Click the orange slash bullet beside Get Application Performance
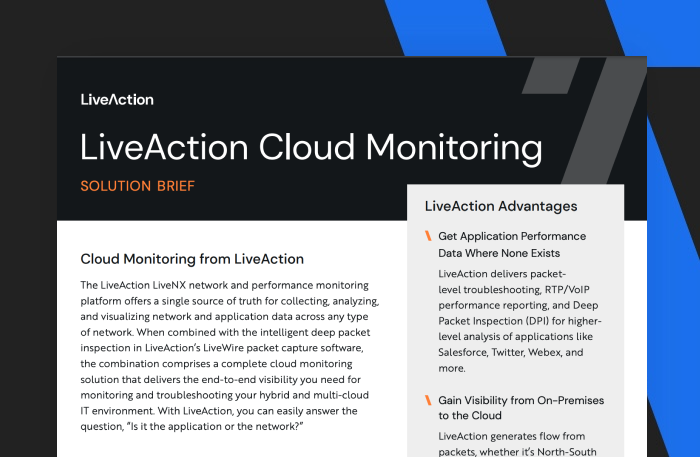Image resolution: width=700 pixels, height=457 pixels. (428, 237)
